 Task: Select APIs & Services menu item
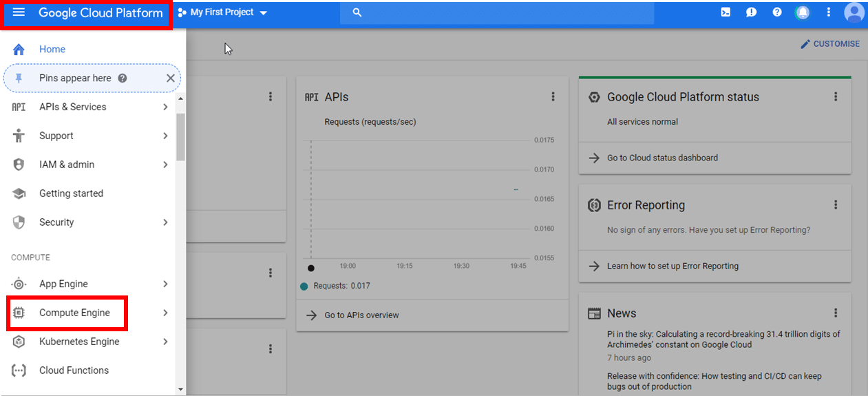88,107
